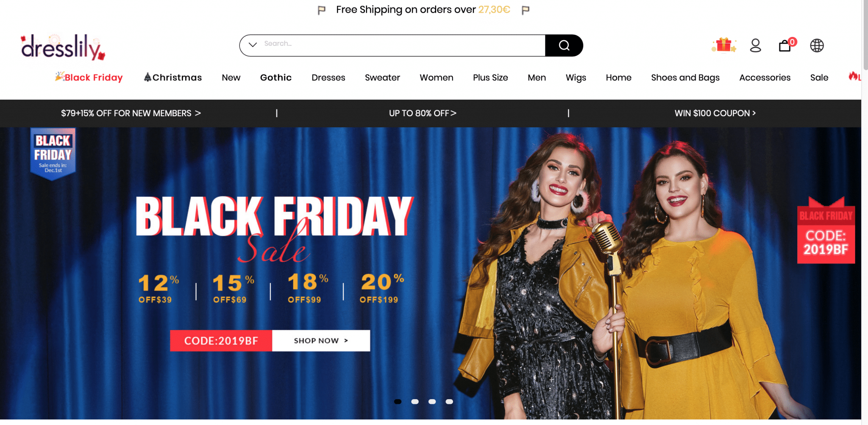Expand the $79+15% OFF new members link
Image resolution: width=868 pixels, height=425 pixels.
click(131, 113)
